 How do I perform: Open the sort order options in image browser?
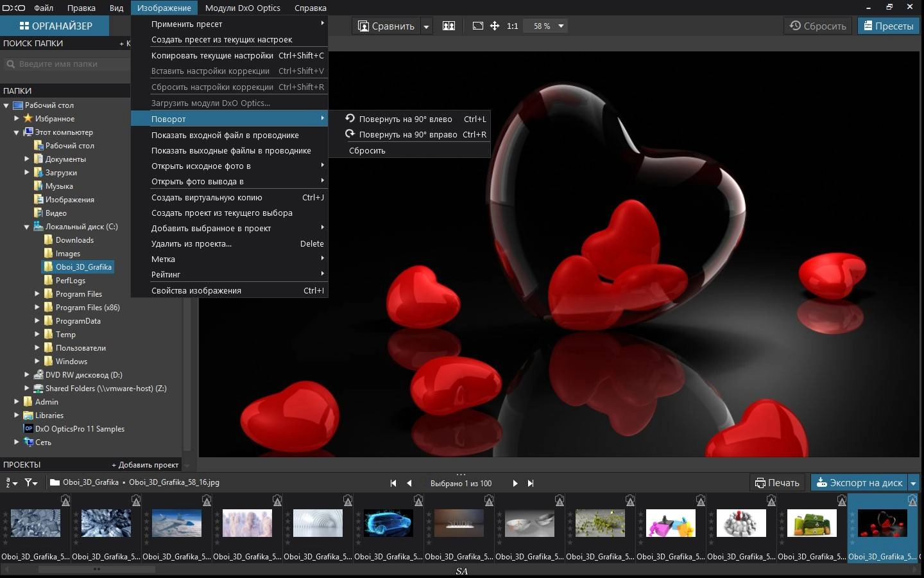[x=11, y=483]
